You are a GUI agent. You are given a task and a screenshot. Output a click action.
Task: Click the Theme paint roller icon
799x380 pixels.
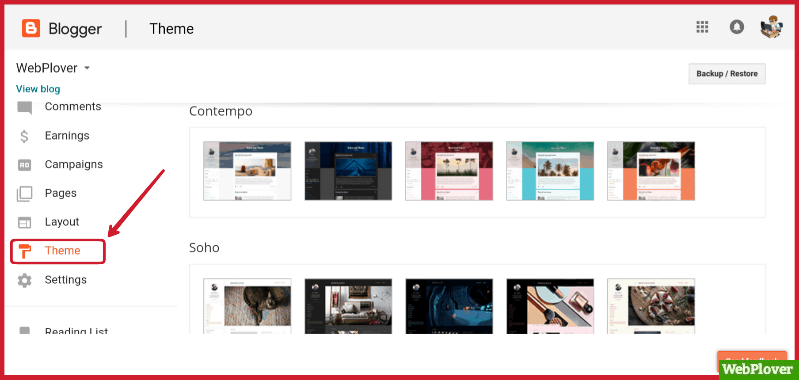click(24, 251)
